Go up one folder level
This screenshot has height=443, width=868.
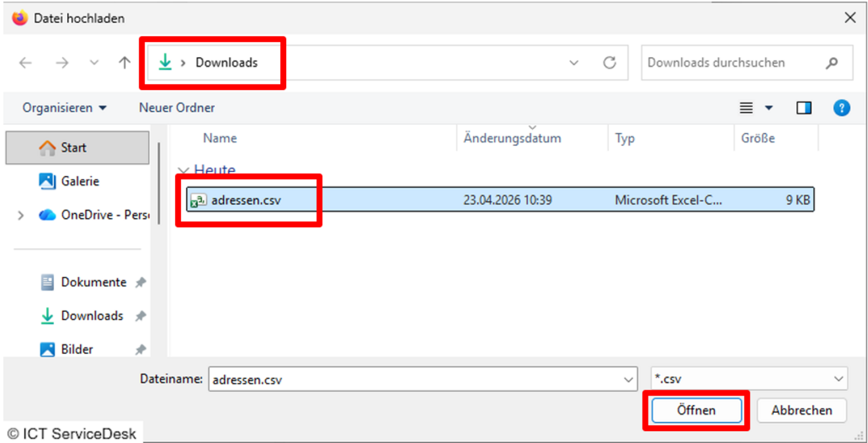coord(124,63)
